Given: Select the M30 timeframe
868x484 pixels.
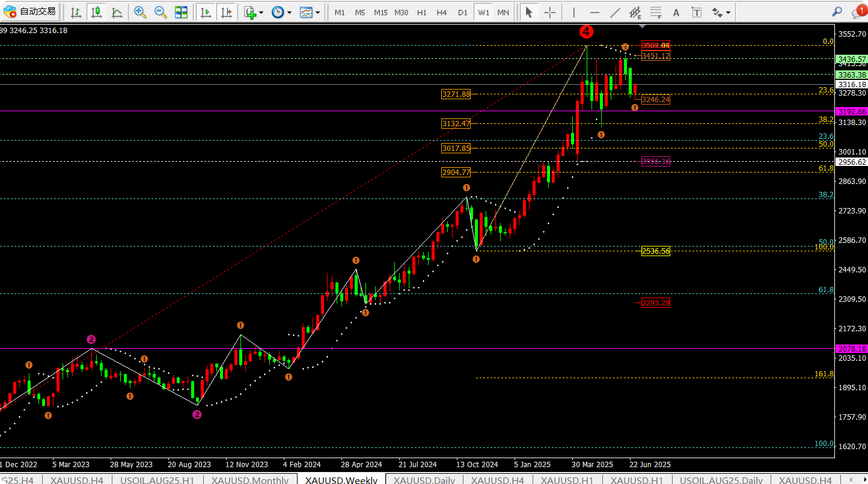Looking at the screenshot, I should coord(402,12).
